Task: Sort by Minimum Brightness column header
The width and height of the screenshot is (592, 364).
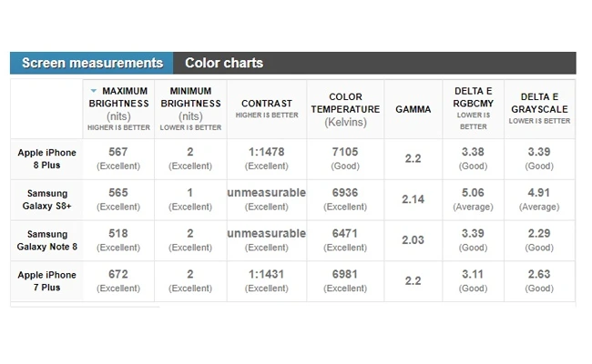Action: [190, 103]
